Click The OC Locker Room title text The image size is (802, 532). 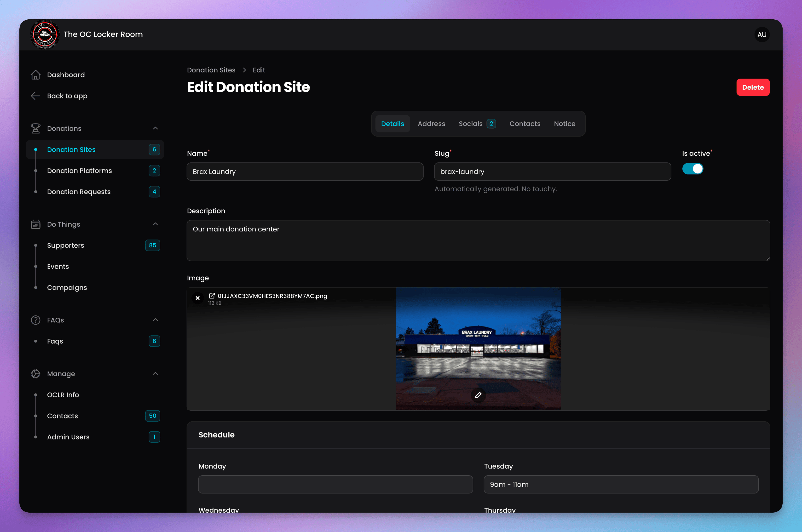click(103, 34)
